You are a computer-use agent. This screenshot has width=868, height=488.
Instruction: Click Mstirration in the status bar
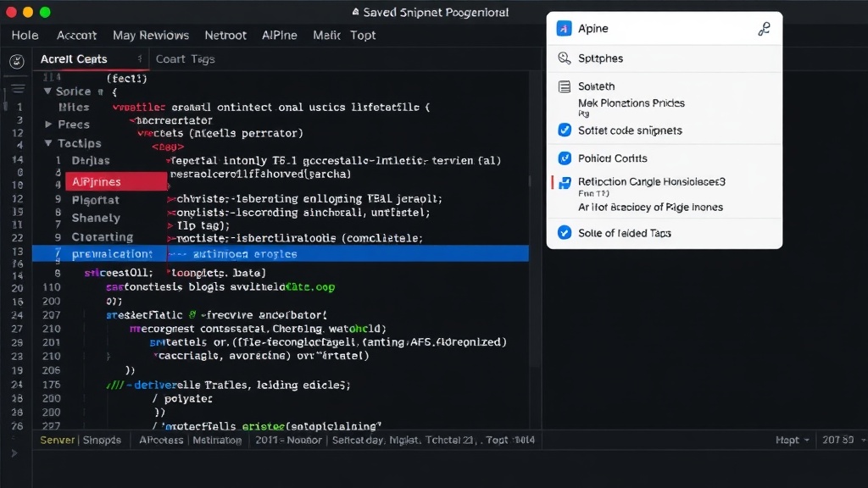[x=217, y=440]
